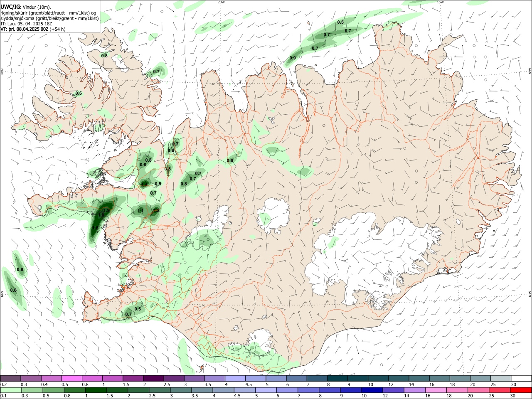Screen dimensions: 532x399
Task: Click the 'slydda/snjókoma' legend description line
Action: 50,18
